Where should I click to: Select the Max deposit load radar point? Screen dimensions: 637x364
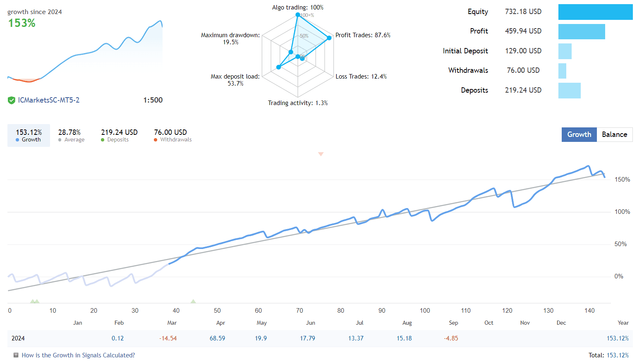click(x=278, y=67)
